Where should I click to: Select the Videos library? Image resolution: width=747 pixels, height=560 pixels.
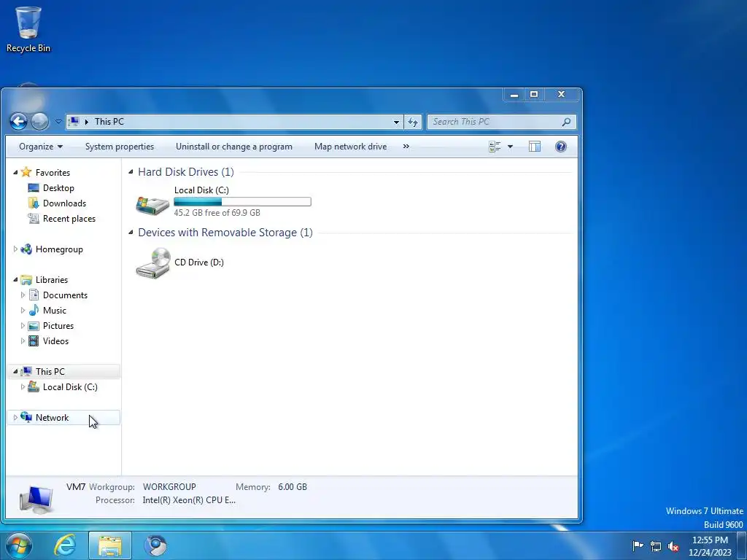[55, 341]
